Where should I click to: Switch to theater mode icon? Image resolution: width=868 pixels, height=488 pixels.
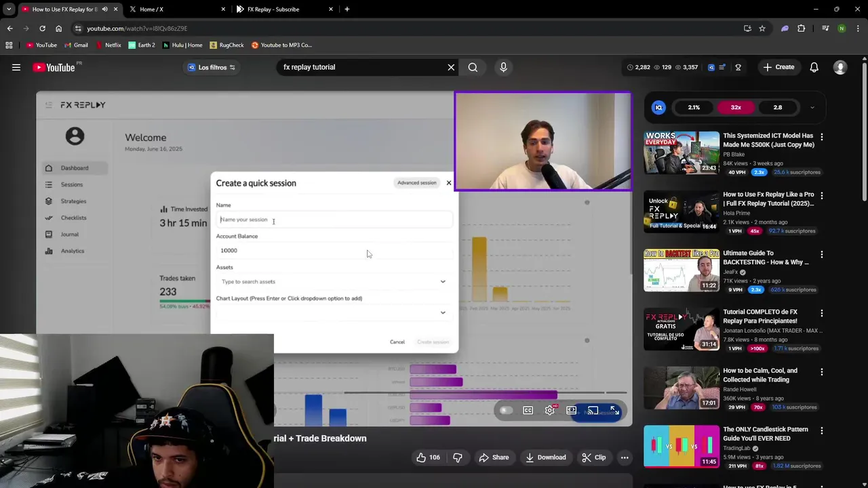572,410
